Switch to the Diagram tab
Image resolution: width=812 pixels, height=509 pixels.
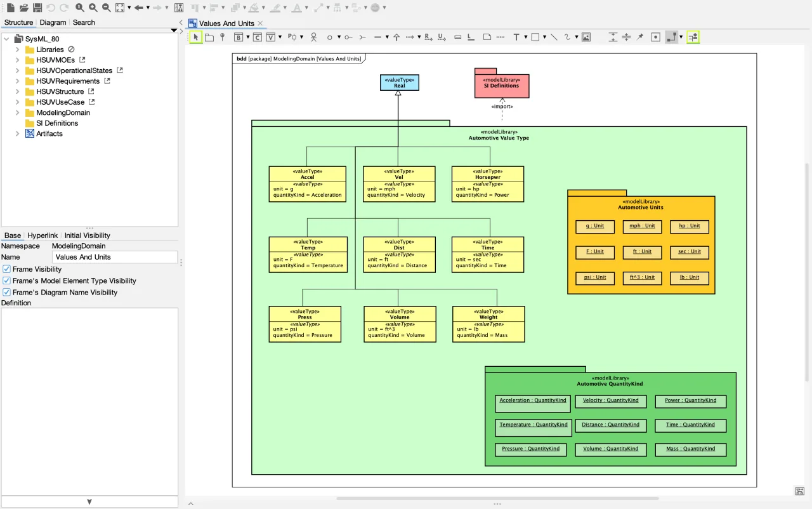(53, 22)
